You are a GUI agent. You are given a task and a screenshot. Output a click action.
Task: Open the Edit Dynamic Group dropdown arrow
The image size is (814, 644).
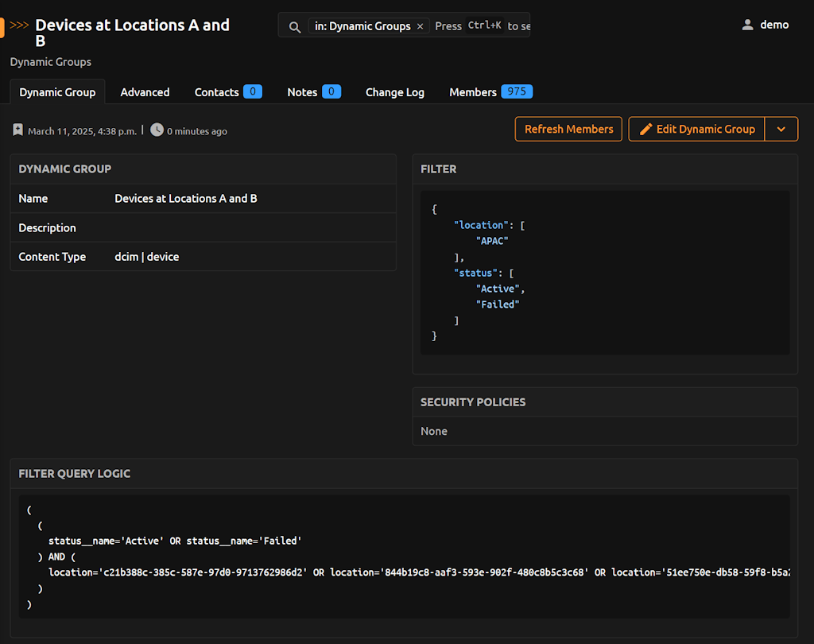[x=781, y=129]
